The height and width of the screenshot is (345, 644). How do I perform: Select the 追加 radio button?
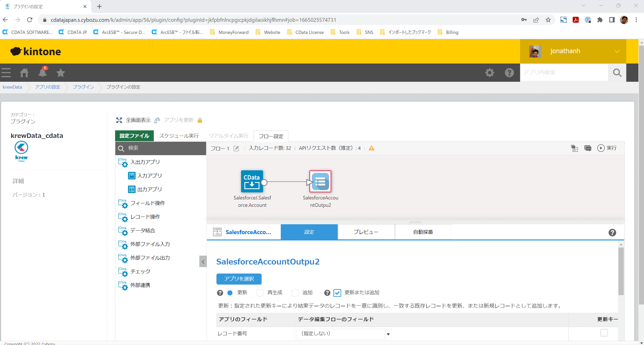coord(295,293)
